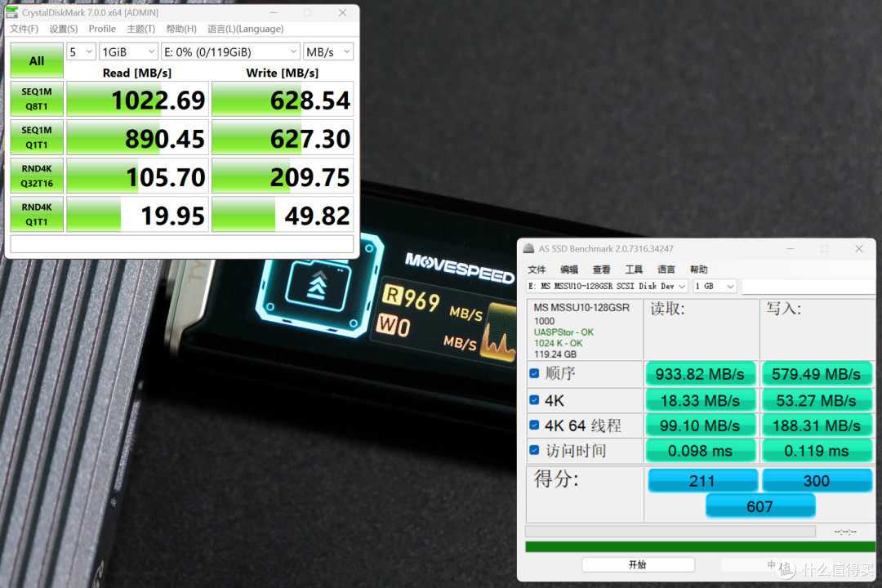Toggle the 顺序 sequential test checkbox

point(534,373)
